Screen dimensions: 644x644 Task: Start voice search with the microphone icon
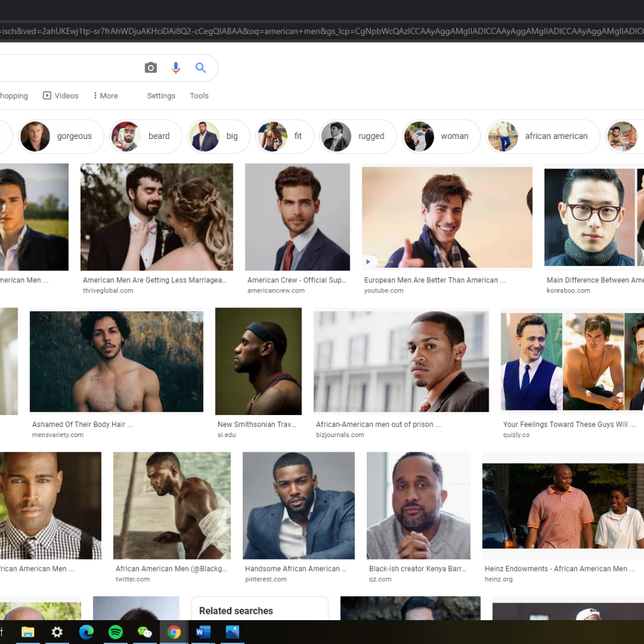tap(176, 68)
